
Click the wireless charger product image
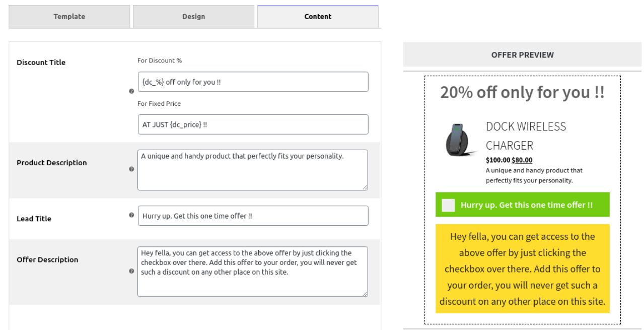pyautogui.click(x=460, y=141)
